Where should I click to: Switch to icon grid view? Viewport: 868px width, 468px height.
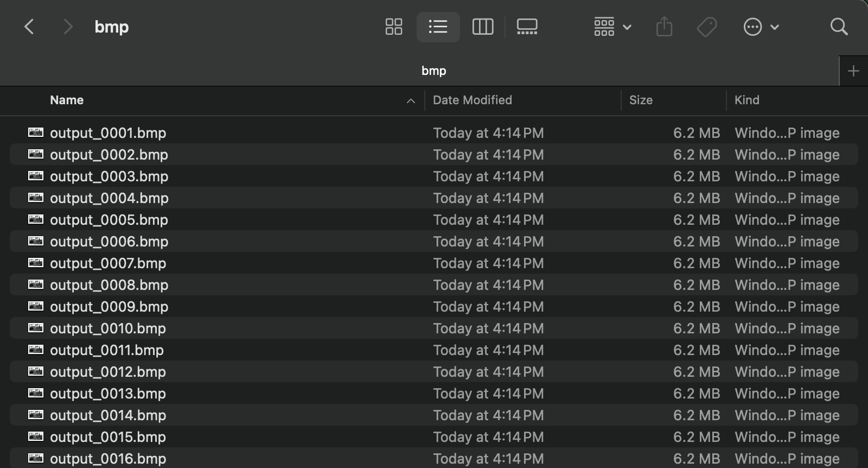coord(394,27)
